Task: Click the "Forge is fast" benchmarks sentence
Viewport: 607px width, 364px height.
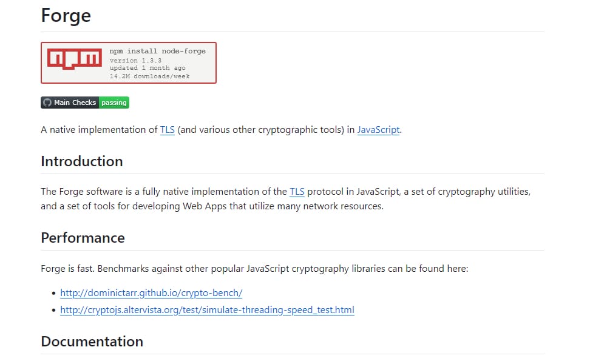Action: (x=254, y=268)
